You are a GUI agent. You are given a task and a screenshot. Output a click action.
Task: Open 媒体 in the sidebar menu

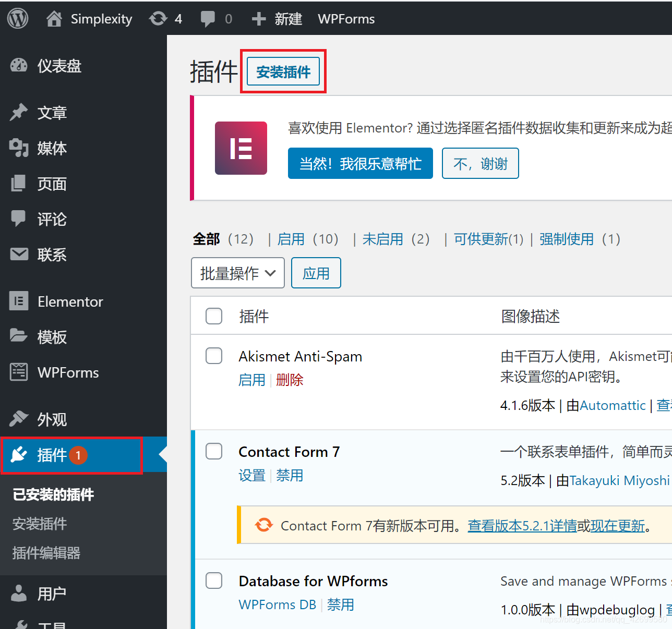[52, 148]
